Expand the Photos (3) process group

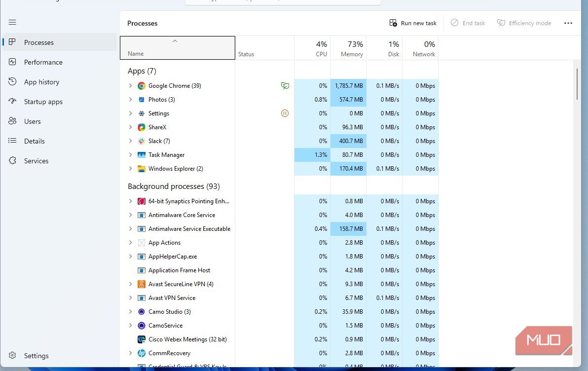click(131, 99)
